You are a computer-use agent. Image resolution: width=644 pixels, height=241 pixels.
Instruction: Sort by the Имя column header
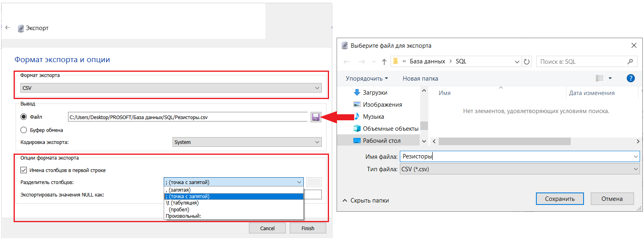(x=445, y=93)
